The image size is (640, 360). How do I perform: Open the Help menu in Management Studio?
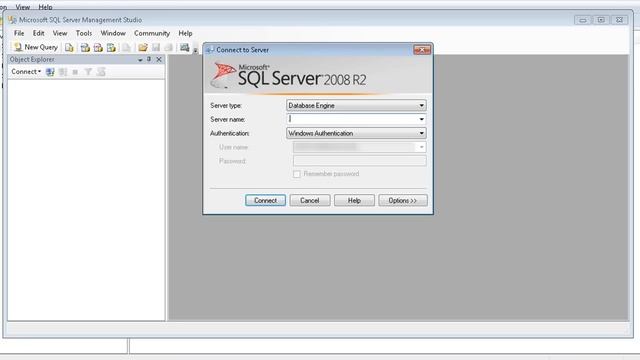click(x=185, y=33)
